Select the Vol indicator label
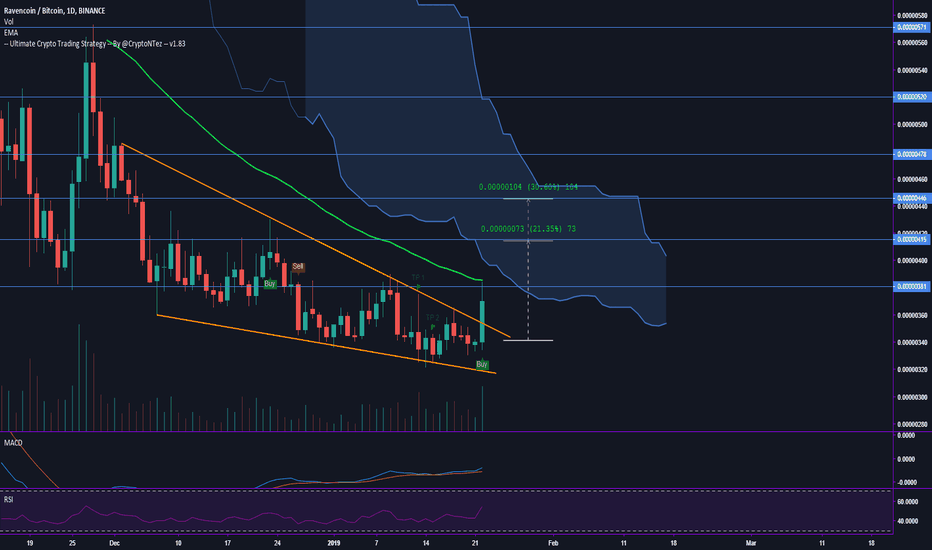Screen dimensions: 932x550 [x=8, y=21]
